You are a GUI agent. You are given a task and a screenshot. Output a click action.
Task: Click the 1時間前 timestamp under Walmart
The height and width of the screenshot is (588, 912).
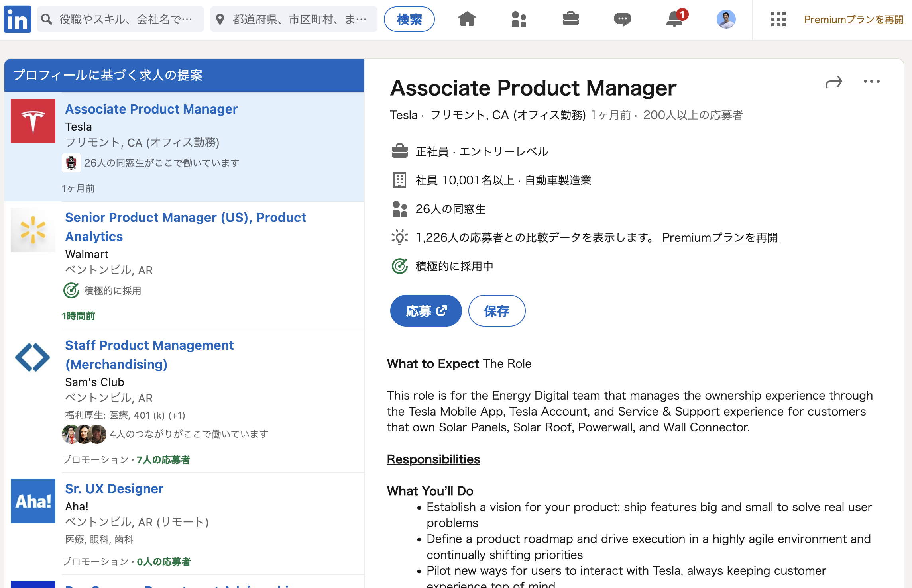click(79, 316)
